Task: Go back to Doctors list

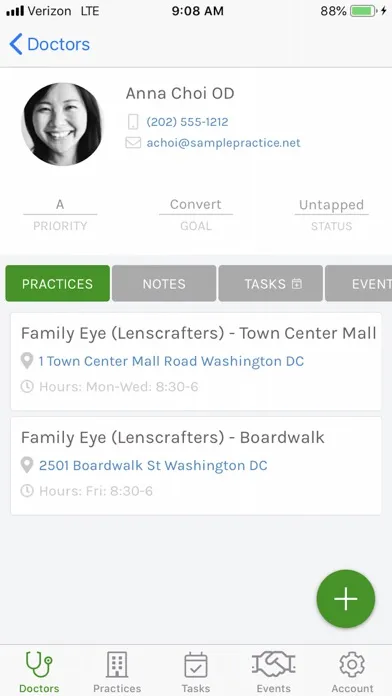Action: 49,44
